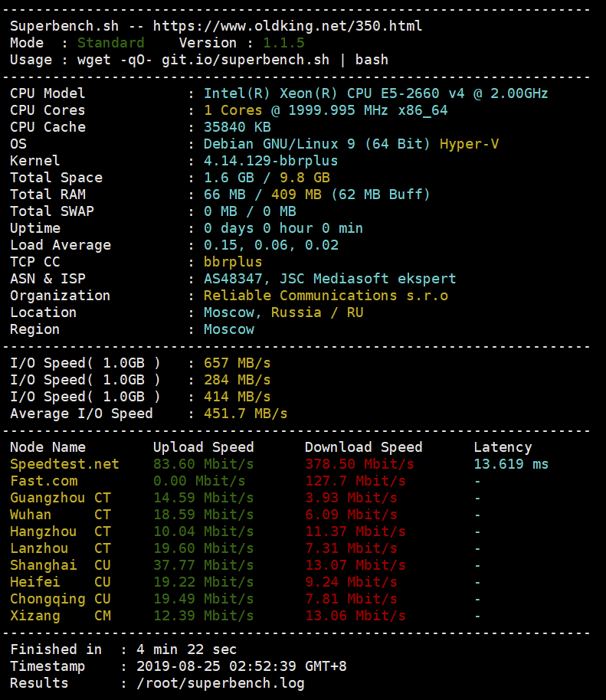Click the Shanghai CU node name
The height and width of the screenshot is (700, 606).
[x=60, y=565]
